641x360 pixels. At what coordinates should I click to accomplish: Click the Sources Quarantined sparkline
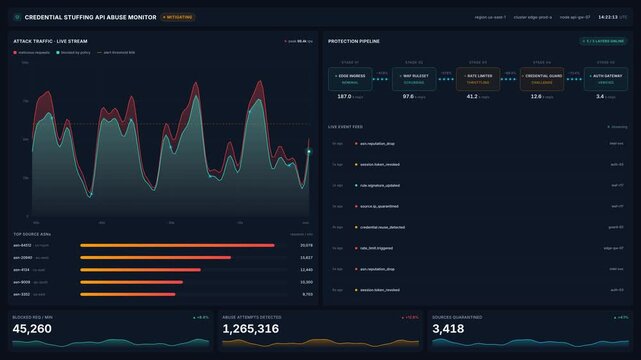(531, 343)
